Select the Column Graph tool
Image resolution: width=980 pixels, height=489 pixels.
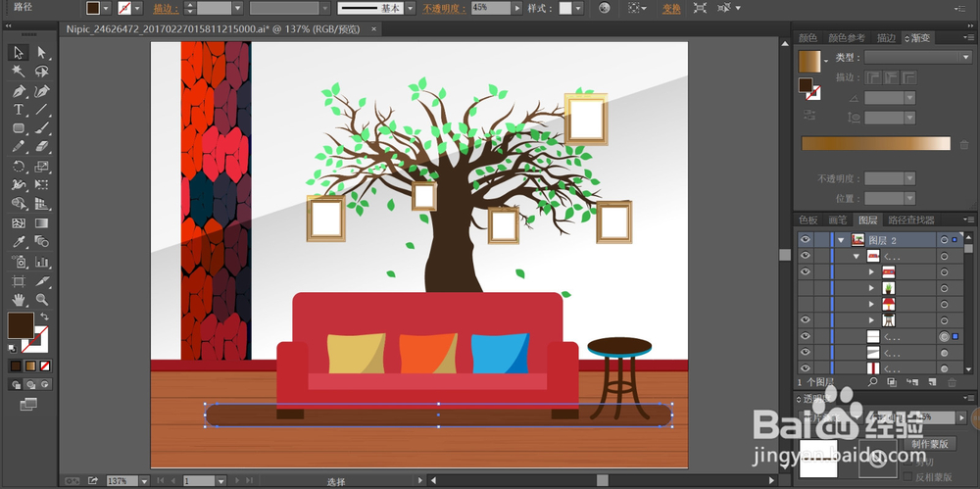tap(42, 262)
